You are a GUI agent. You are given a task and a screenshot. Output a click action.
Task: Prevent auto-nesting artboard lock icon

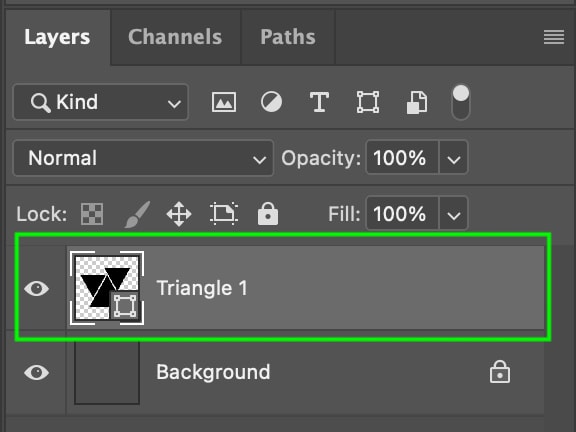click(x=224, y=213)
